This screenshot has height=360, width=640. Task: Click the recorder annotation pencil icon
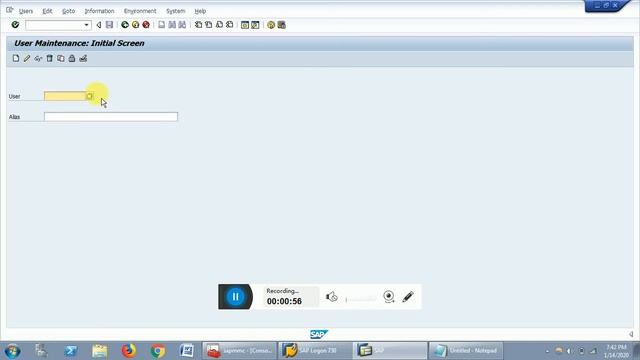[x=408, y=297]
